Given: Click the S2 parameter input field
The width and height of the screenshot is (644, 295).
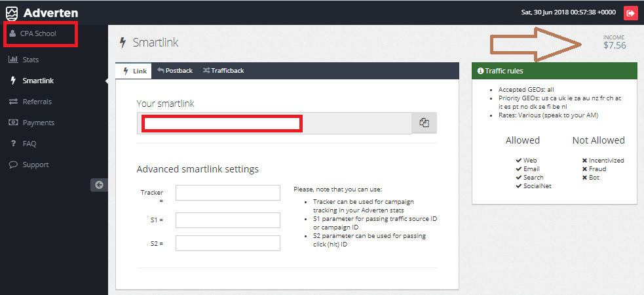Looking at the screenshot, I should [228, 243].
